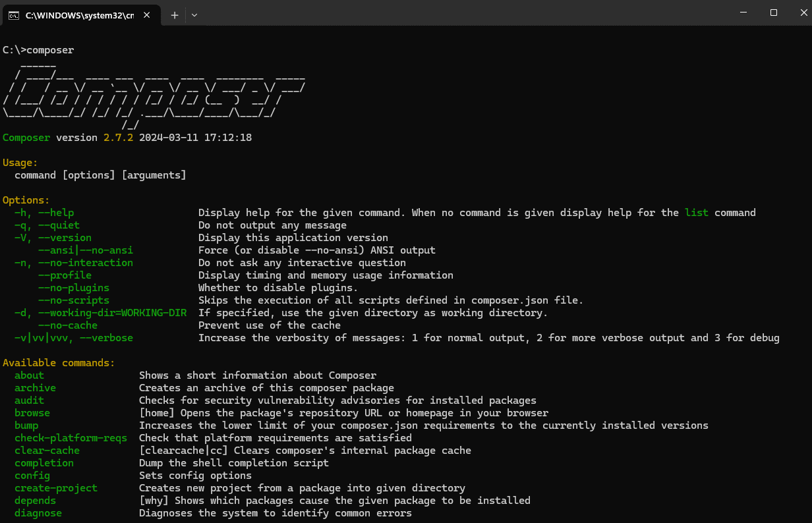Open a new tab with the plus button

(175, 15)
